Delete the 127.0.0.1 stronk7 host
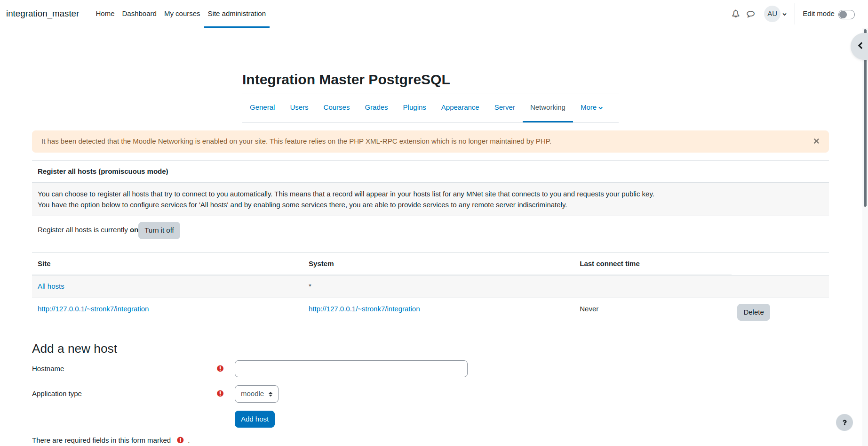The height and width of the screenshot is (446, 868). click(753, 312)
